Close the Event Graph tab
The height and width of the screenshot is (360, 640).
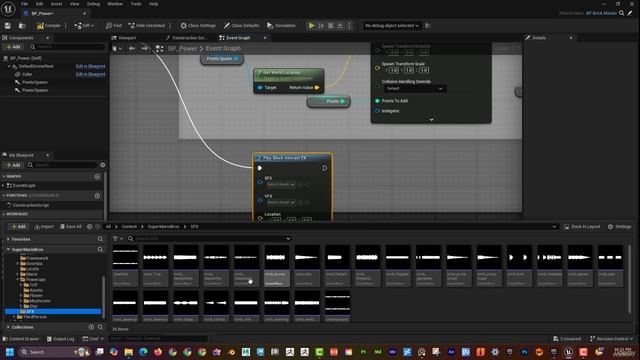pos(265,38)
